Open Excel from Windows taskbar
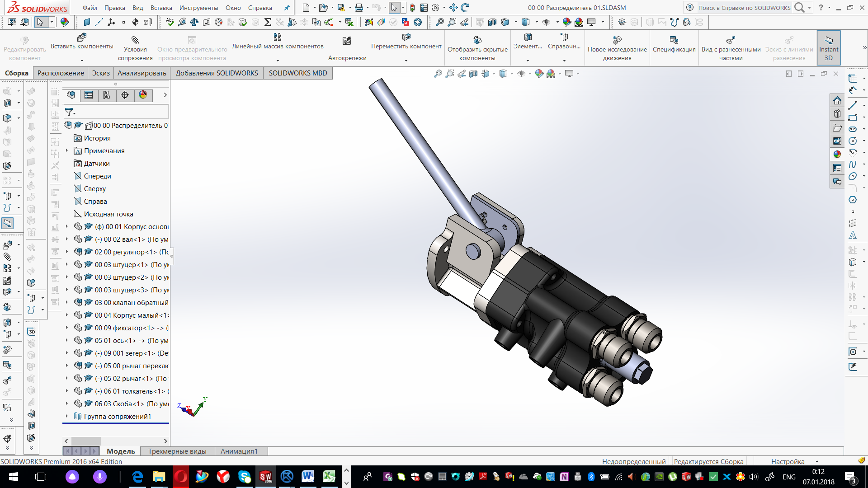The width and height of the screenshot is (868, 488). pyautogui.click(x=329, y=476)
